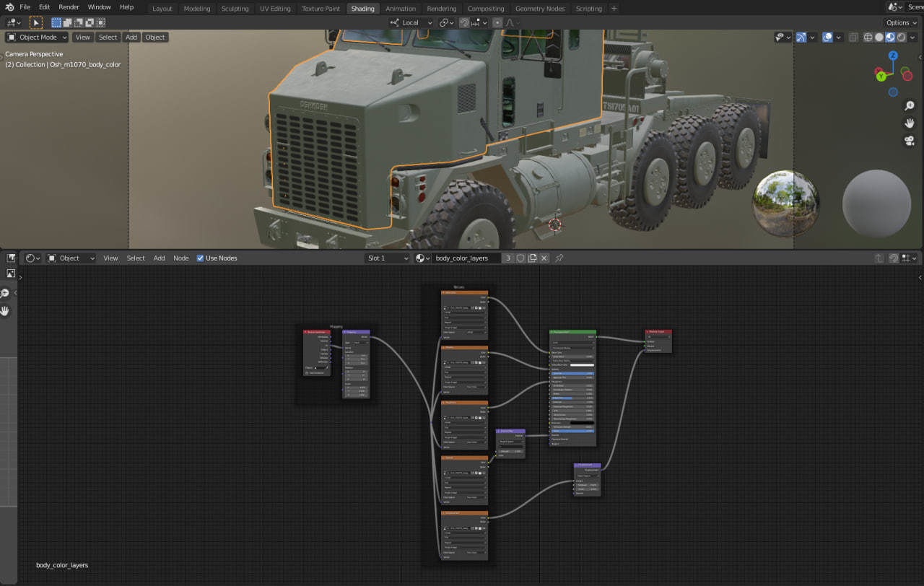Click the body_color_layers material name field
Viewport: 924px width, 586px height.
[466, 258]
